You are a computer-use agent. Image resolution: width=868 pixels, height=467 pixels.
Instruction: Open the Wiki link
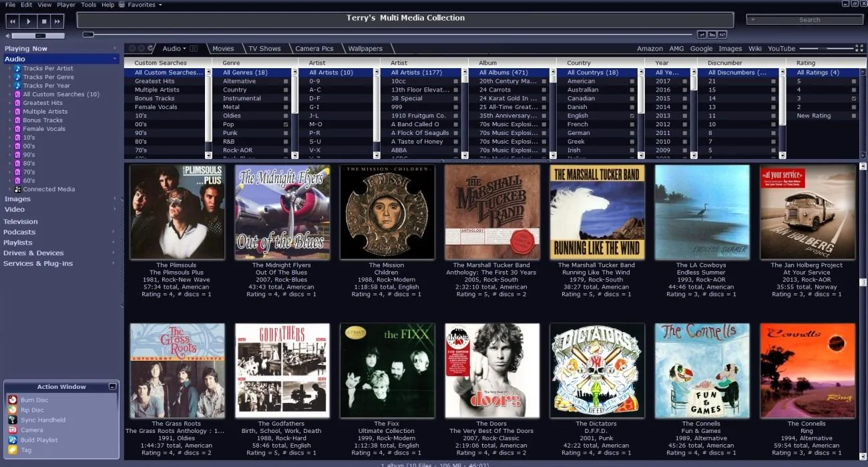pos(754,48)
